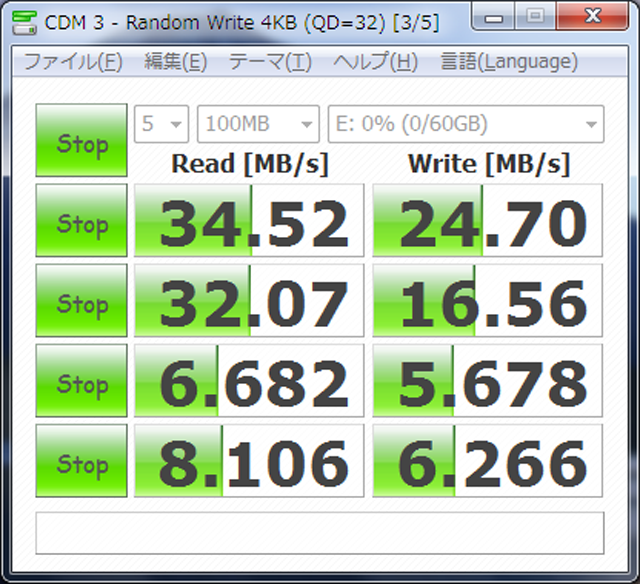Open the テーマ(T) menu
Image resolution: width=640 pixels, height=584 pixels.
(x=270, y=62)
